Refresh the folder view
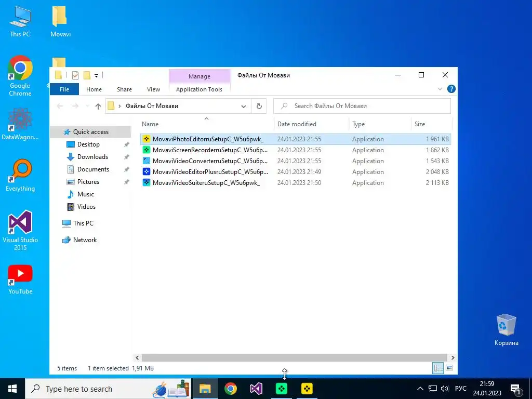Viewport: 532px width, 399px height. 259,106
